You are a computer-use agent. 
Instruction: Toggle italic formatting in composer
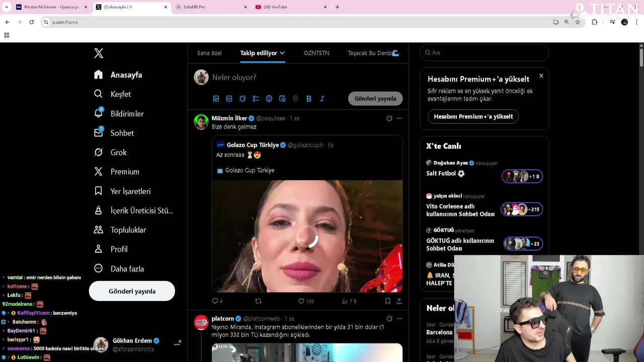322,99
